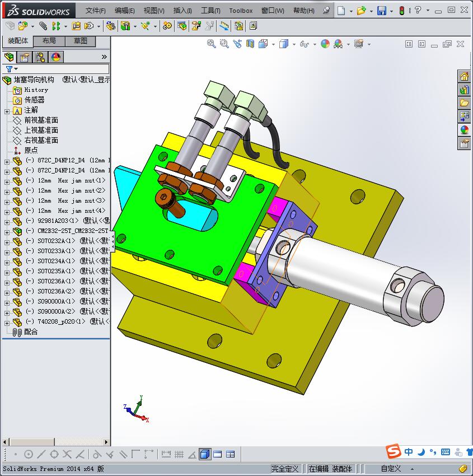This screenshot has width=473, height=476.
Task: Open the 文件(F) menu
Action: [95, 11]
